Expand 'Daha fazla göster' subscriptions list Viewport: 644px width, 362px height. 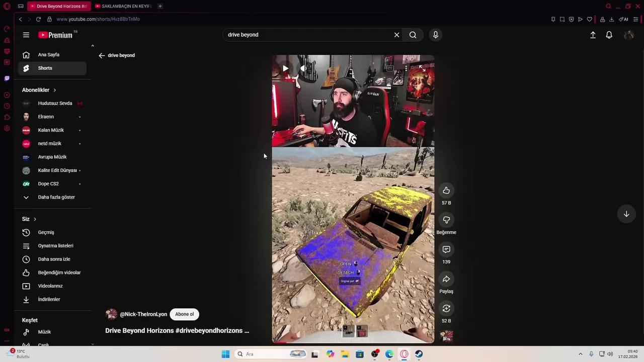click(x=52, y=197)
